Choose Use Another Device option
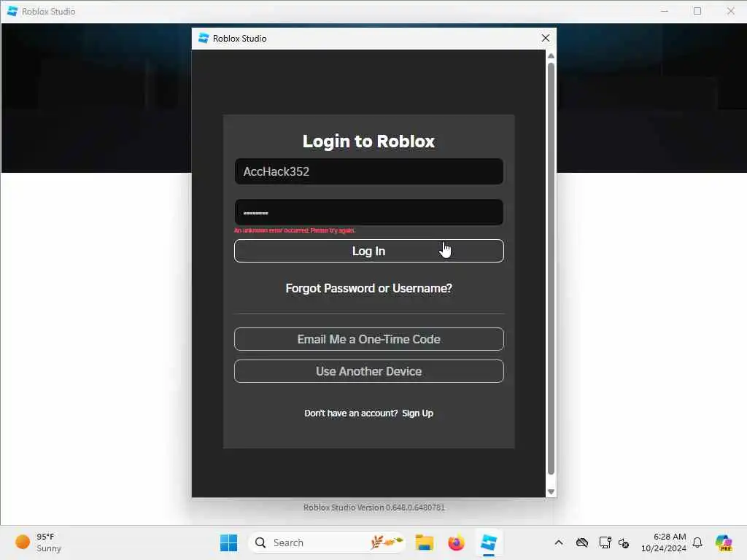The image size is (747, 560). coord(368,371)
